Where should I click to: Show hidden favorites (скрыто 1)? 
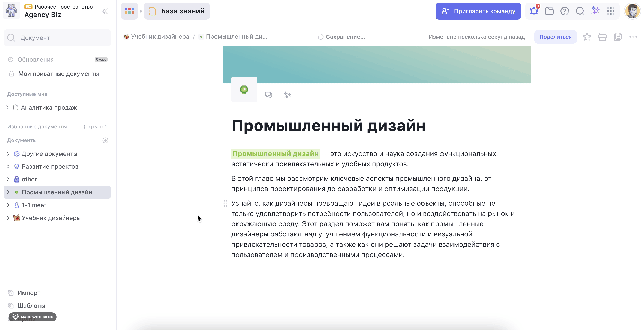pyautogui.click(x=96, y=127)
